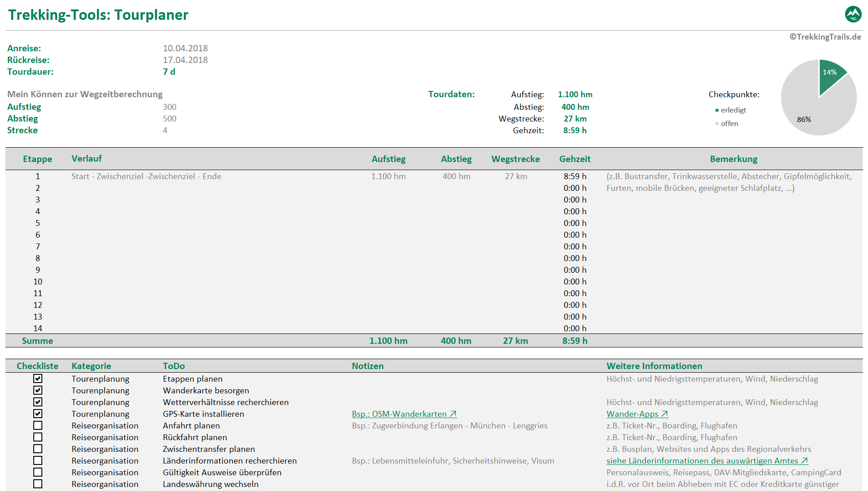
Task: Select the stage 1 Verlauf cell
Action: [x=146, y=176]
